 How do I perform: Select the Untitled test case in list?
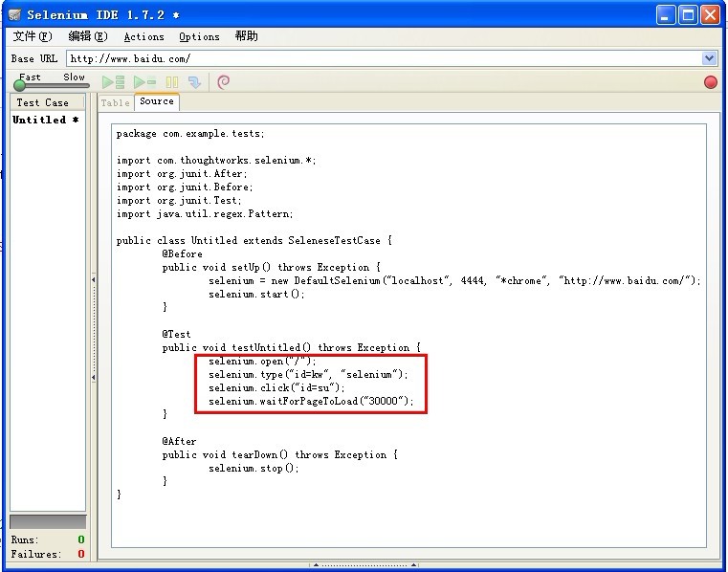(x=45, y=120)
